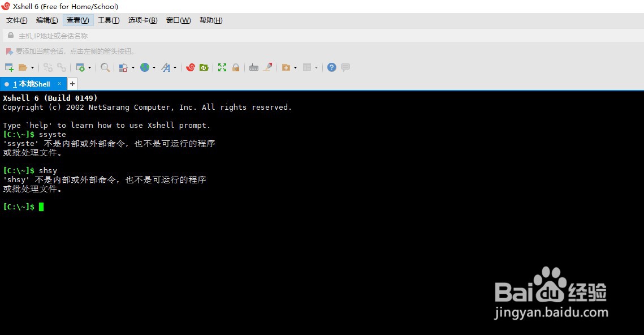The height and width of the screenshot is (335, 644).
Task: Click the new folder plus icon
Action: click(x=286, y=67)
